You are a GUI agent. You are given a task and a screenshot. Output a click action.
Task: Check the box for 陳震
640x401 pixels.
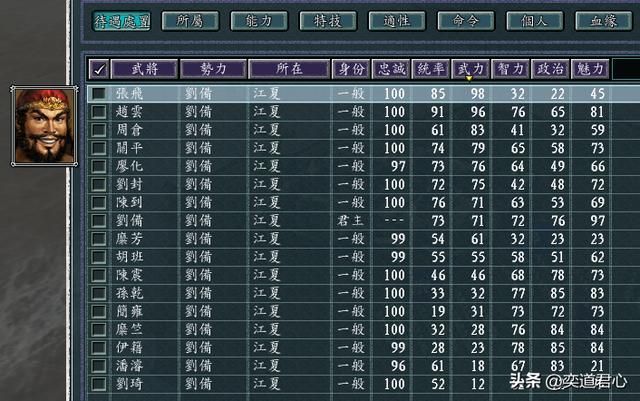[x=99, y=275]
